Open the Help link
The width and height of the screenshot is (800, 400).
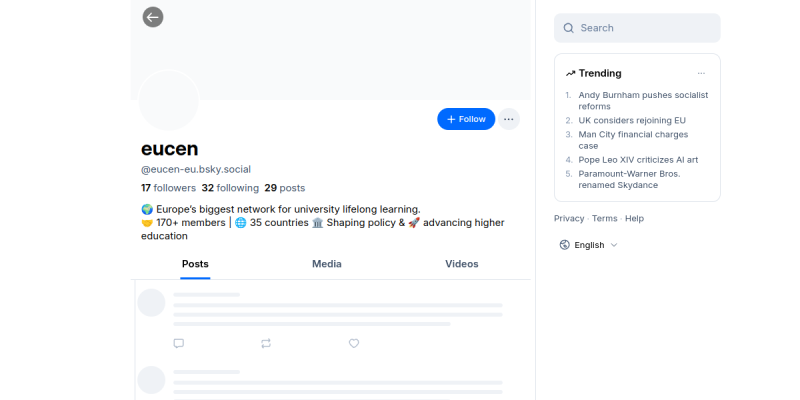634,218
